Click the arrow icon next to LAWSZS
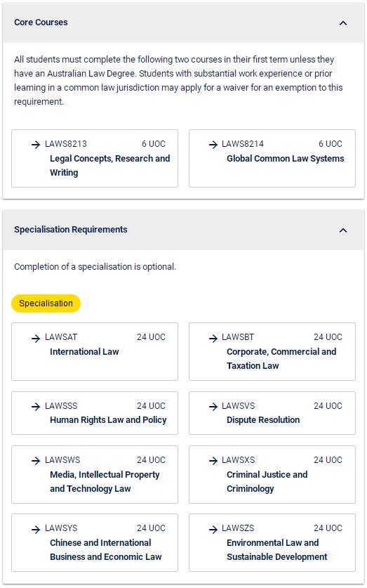 point(213,529)
